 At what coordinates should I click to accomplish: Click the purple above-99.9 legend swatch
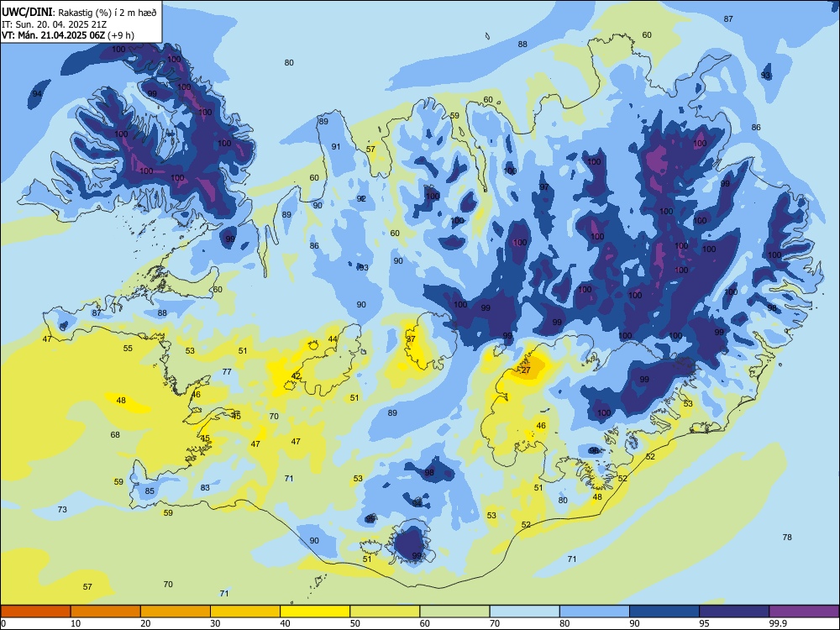point(804,612)
